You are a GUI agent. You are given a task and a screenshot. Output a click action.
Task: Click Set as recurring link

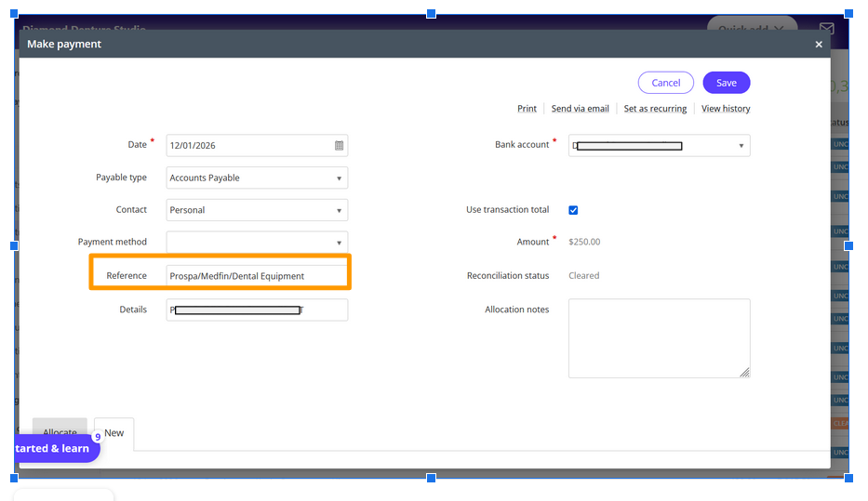[x=655, y=109]
